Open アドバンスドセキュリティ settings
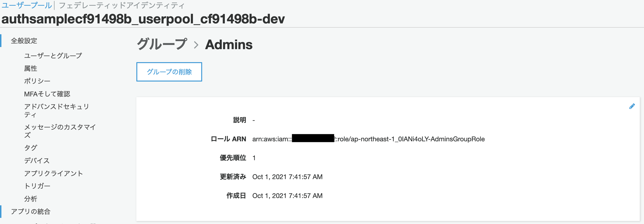The image size is (644, 224). point(57,110)
